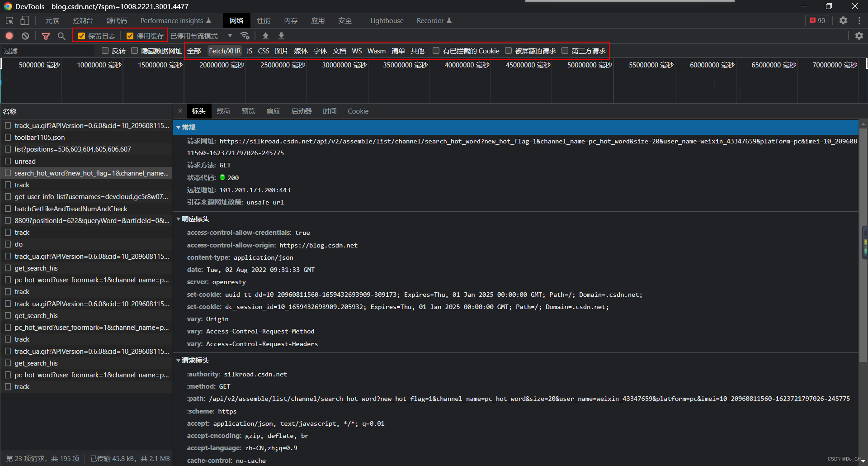Select the batchGetLikeAndTreadNumAndCheck request

click(86, 209)
